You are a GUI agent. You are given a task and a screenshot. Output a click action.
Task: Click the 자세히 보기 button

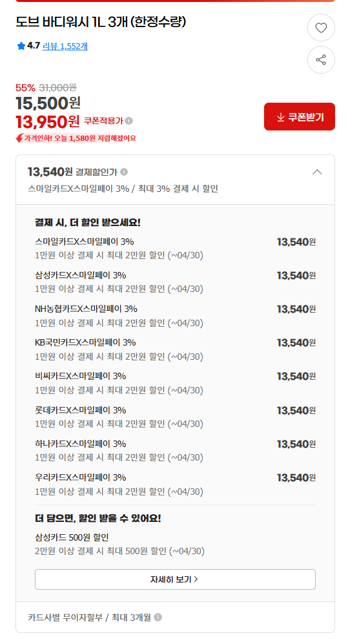pyautogui.click(x=175, y=579)
